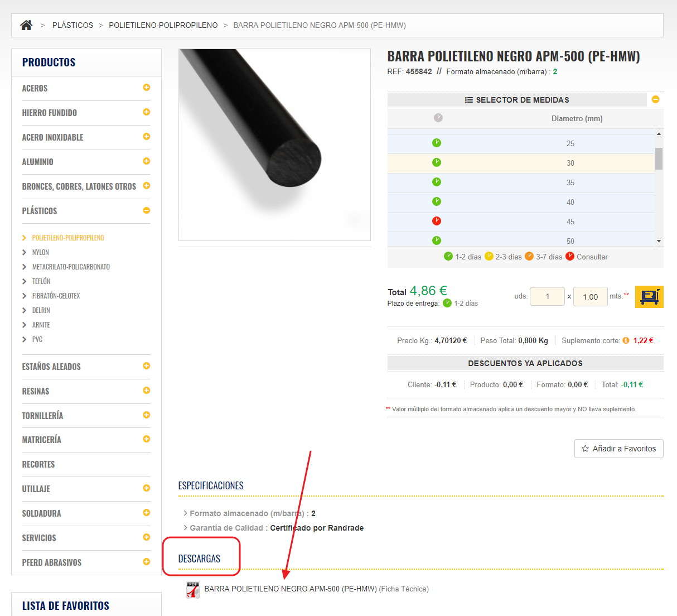Open ACERO INOXIDABLE category
The height and width of the screenshot is (616, 677).
click(x=52, y=137)
